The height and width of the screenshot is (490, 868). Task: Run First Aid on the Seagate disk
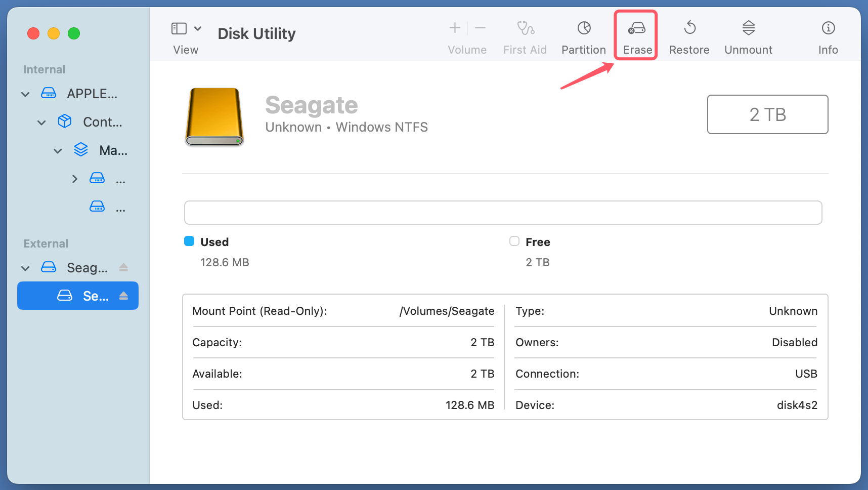(525, 35)
